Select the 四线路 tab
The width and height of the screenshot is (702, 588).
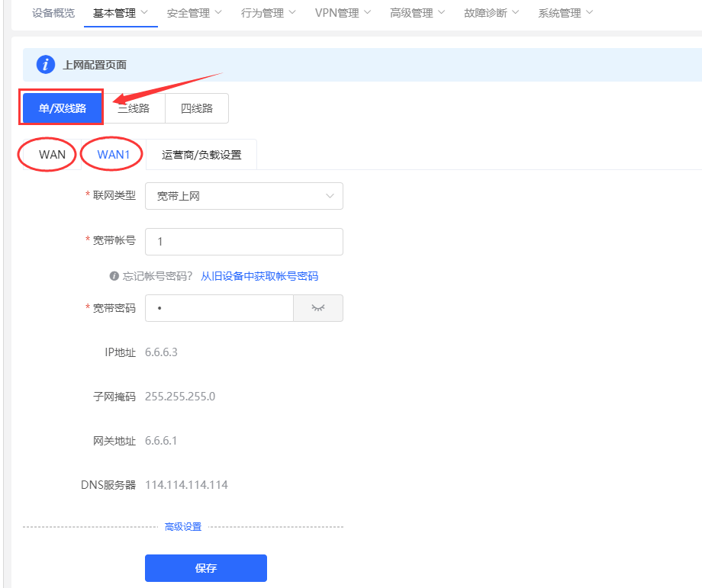coord(197,108)
